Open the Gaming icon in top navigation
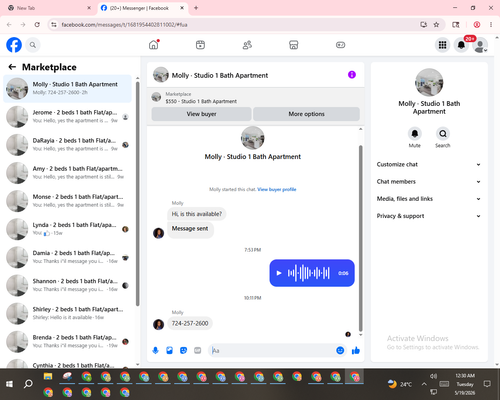This screenshot has height=400, width=500. pos(340,45)
